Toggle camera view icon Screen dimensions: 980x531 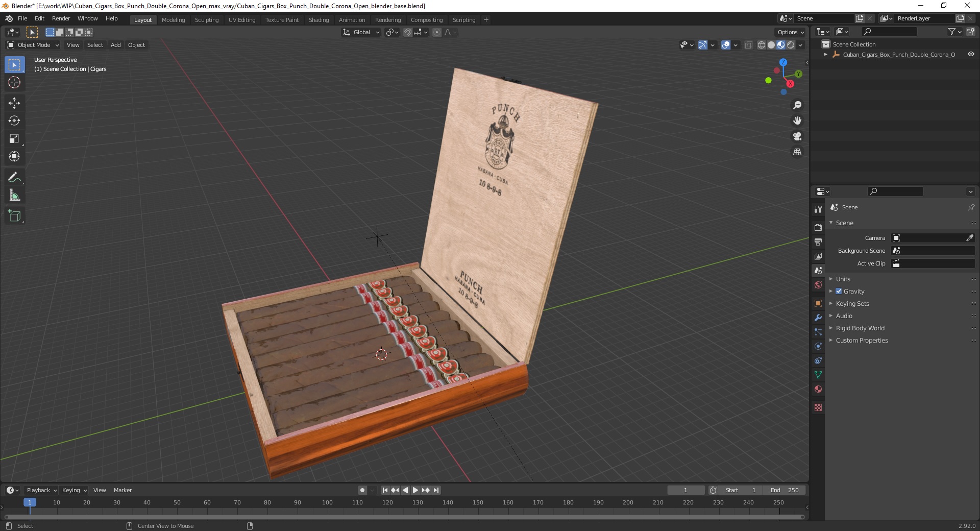pos(797,136)
